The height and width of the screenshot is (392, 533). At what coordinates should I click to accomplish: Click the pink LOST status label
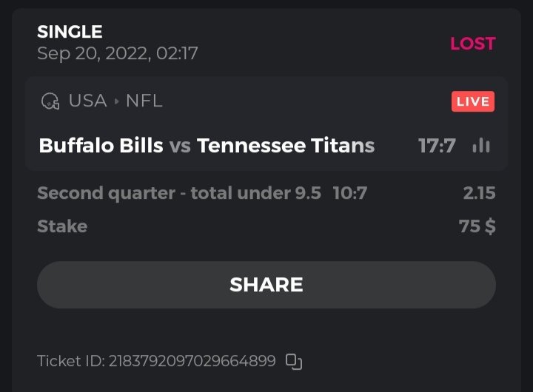[472, 43]
